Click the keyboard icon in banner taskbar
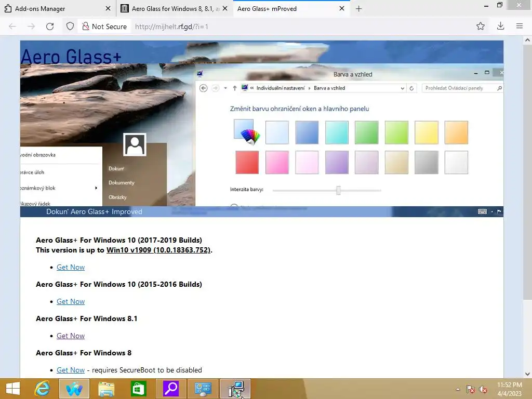 [482, 211]
